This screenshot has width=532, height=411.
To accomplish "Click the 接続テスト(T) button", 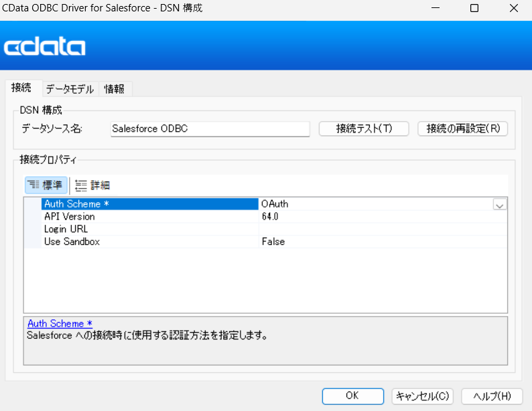I will point(364,129).
